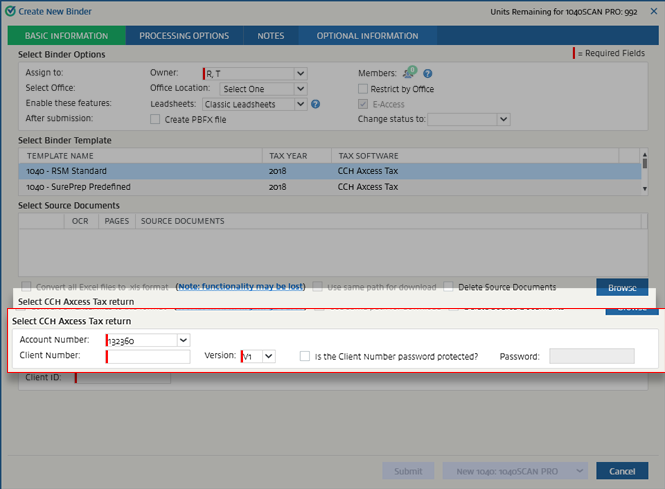The height and width of the screenshot is (489, 665).
Task: Expand the Version dropdown
Action: (x=268, y=356)
